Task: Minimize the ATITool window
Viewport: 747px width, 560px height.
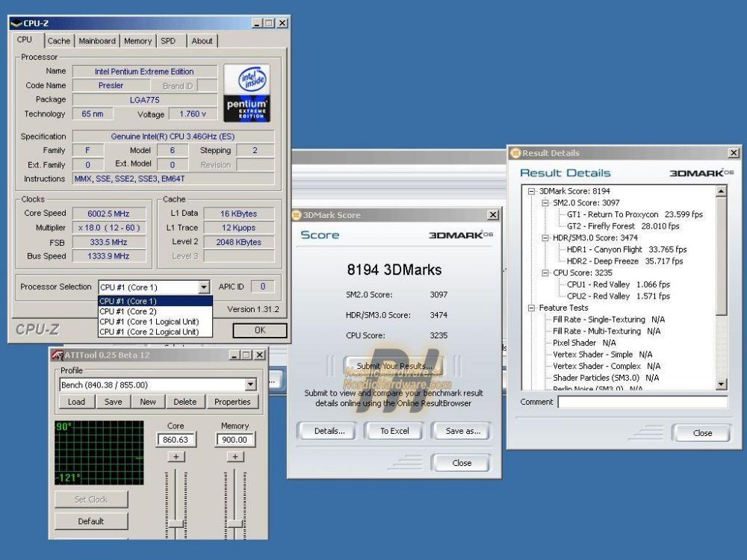Action: tap(235, 355)
